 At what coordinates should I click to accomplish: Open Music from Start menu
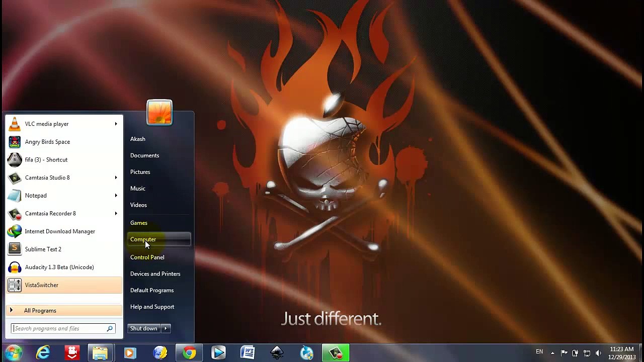pyautogui.click(x=138, y=189)
